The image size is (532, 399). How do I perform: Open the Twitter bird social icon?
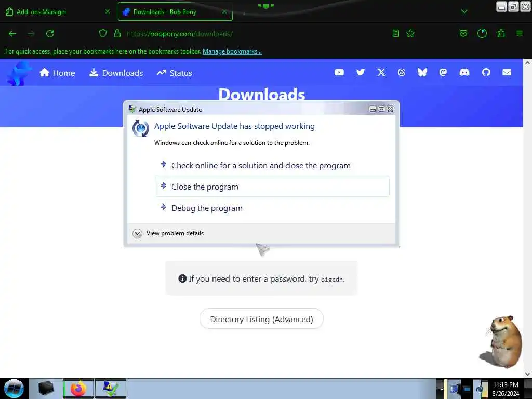361,72
